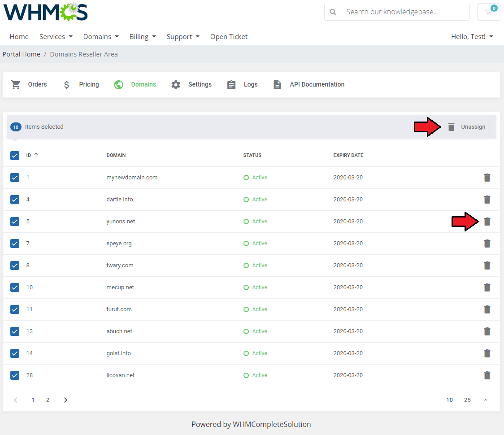Click trash icon for mecup.net
The height and width of the screenshot is (435, 504).
click(487, 287)
